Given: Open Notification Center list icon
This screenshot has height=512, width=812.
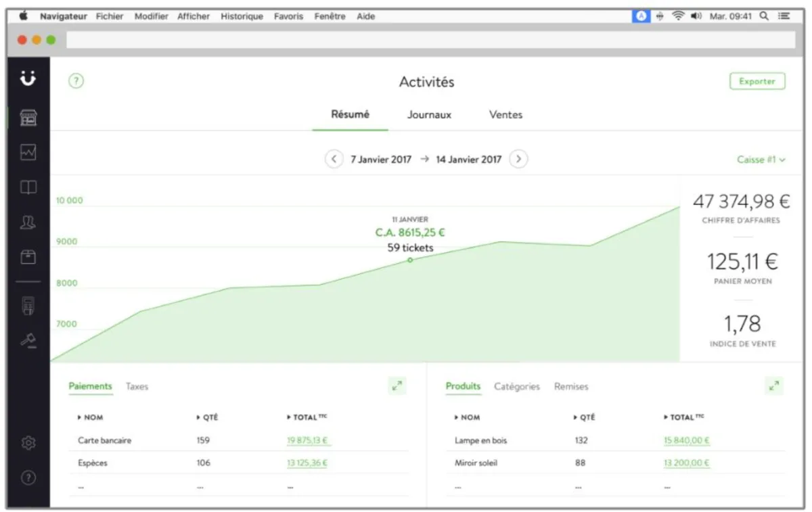Looking at the screenshot, I should click(784, 16).
